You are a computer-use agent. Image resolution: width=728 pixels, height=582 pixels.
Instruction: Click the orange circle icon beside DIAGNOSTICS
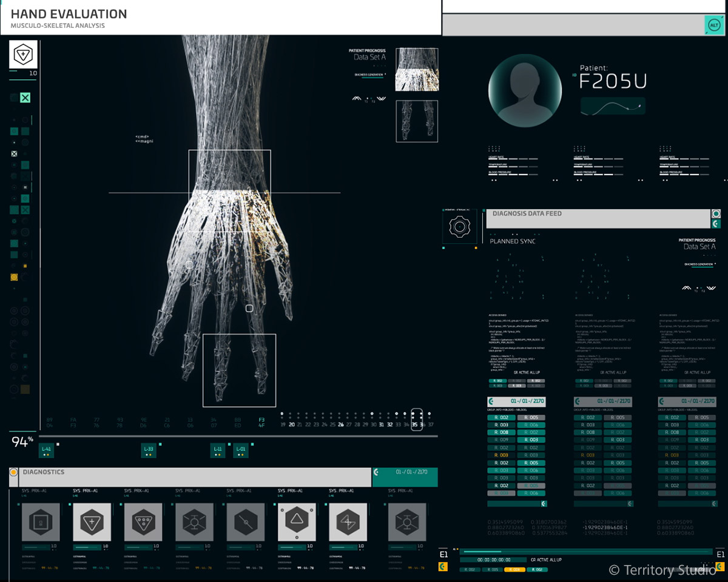[x=13, y=472]
